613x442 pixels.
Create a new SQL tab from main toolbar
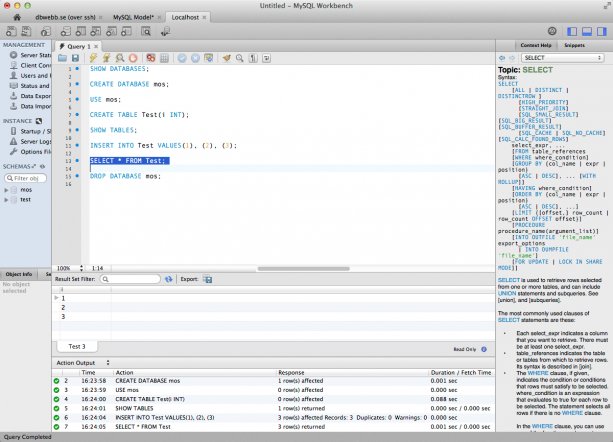pos(11,31)
